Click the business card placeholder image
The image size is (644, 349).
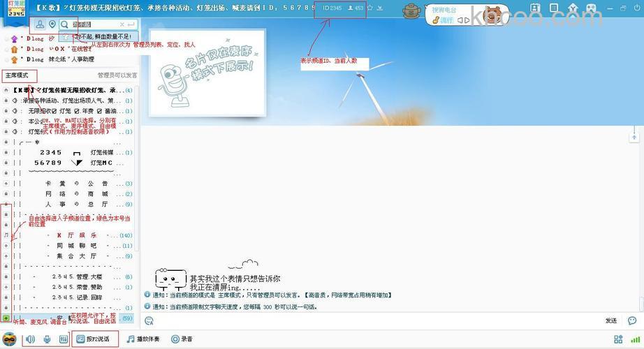[207, 73]
